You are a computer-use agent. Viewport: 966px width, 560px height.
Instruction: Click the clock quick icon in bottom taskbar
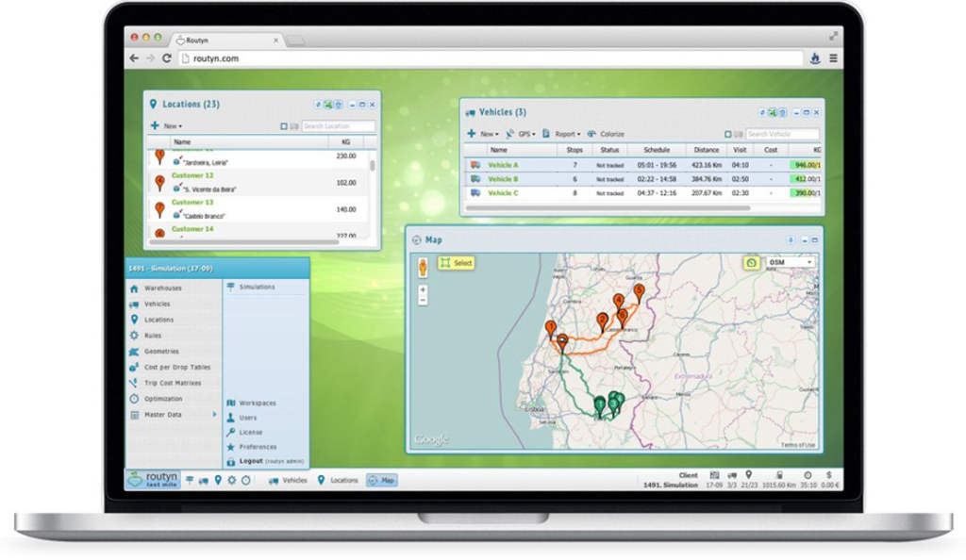pos(246,480)
